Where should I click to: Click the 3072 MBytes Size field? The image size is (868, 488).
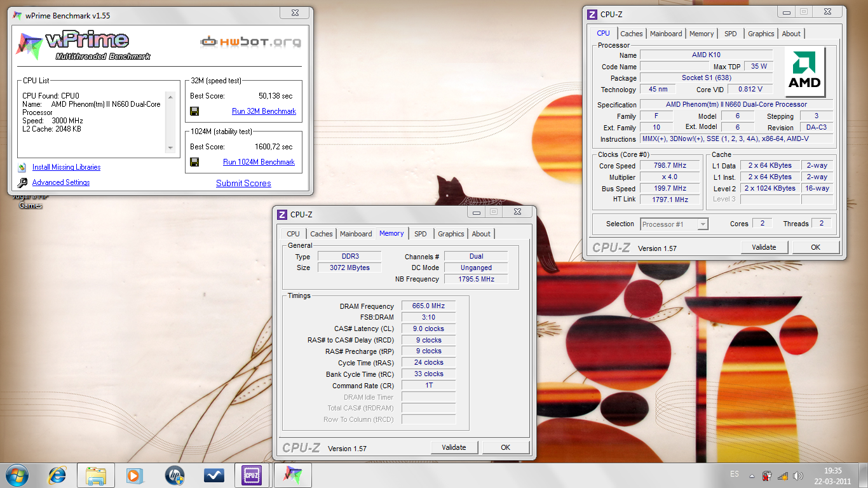click(x=349, y=268)
